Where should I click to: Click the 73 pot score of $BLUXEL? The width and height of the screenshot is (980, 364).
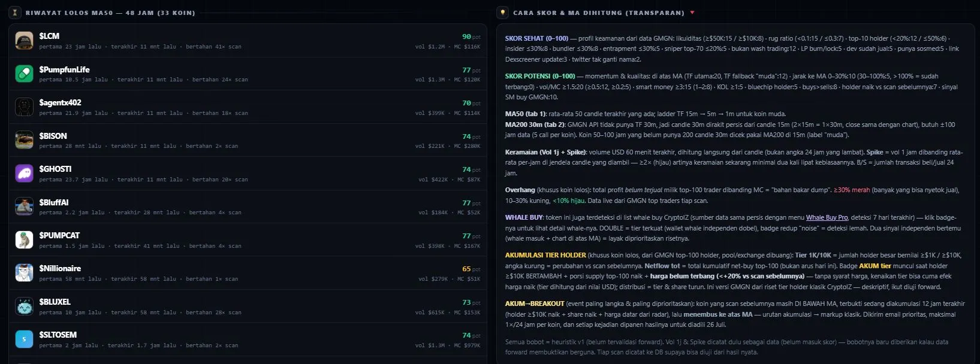[x=471, y=302]
